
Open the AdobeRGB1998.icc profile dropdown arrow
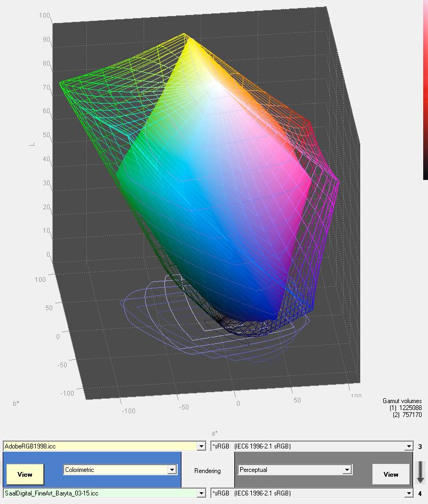point(202,446)
